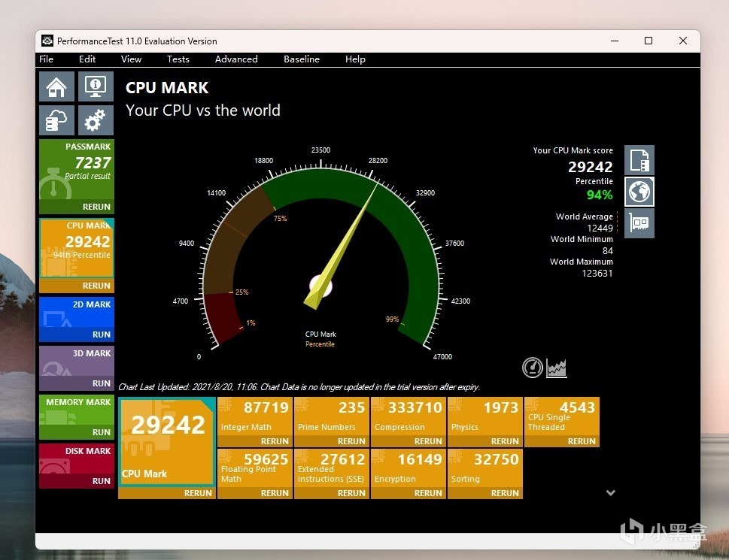
Task: Select the globe world comparison icon
Action: pyautogui.click(x=639, y=192)
